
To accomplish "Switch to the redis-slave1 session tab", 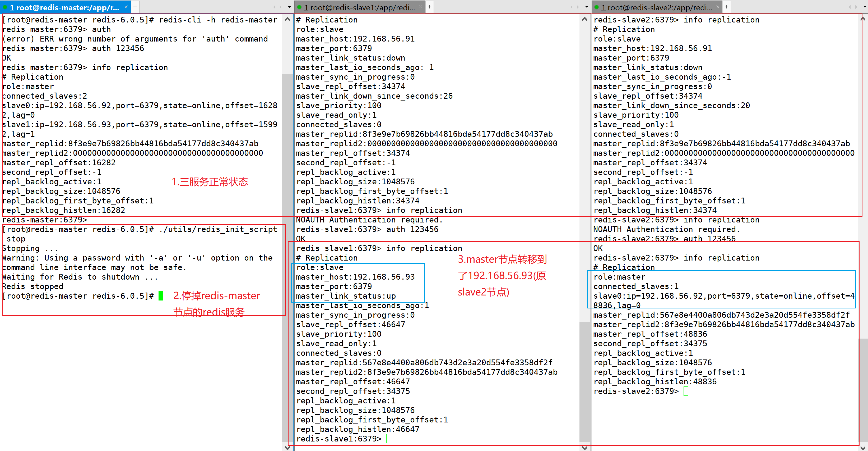I will point(360,7).
